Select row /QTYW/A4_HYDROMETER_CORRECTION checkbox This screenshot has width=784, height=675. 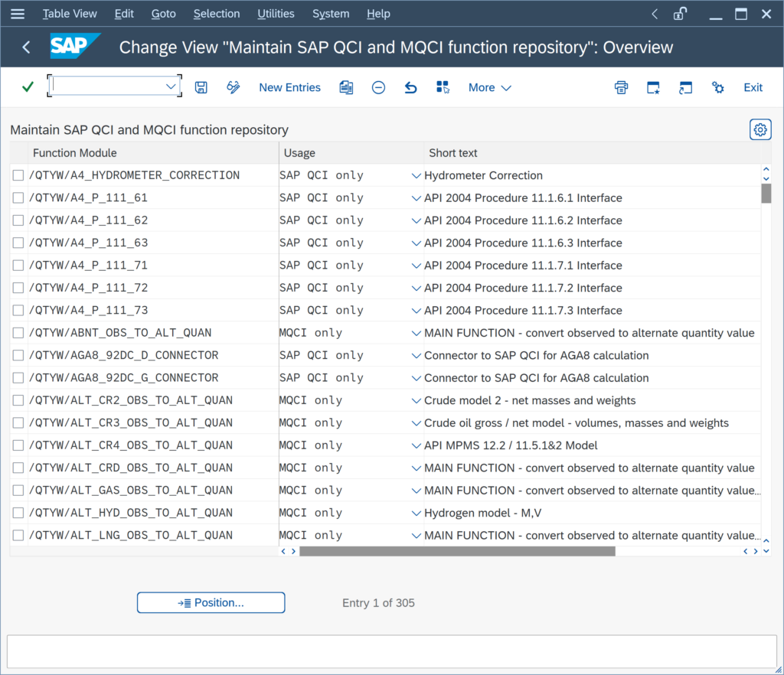pyautogui.click(x=18, y=175)
